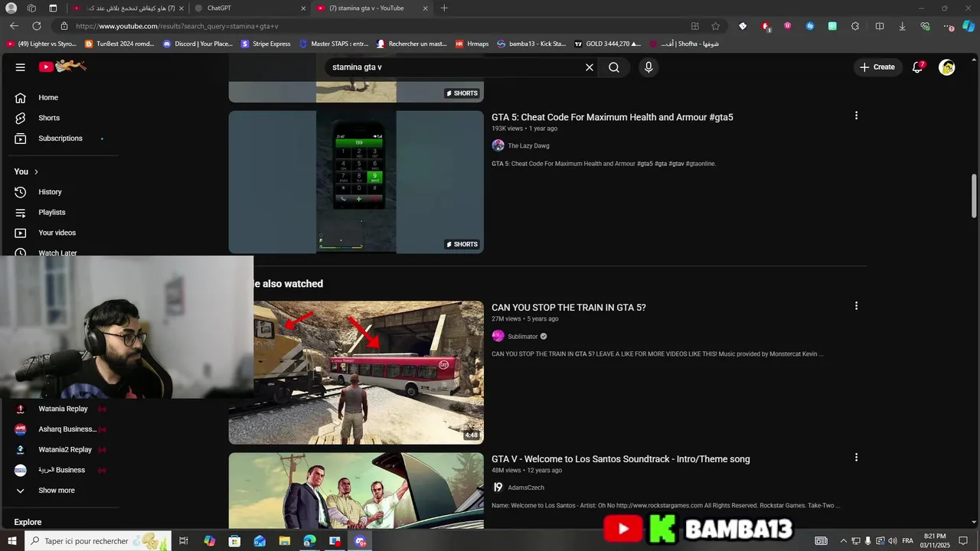Open GTA 5 Cheat Code For Maximum Health title
The width and height of the screenshot is (980, 551).
click(612, 117)
